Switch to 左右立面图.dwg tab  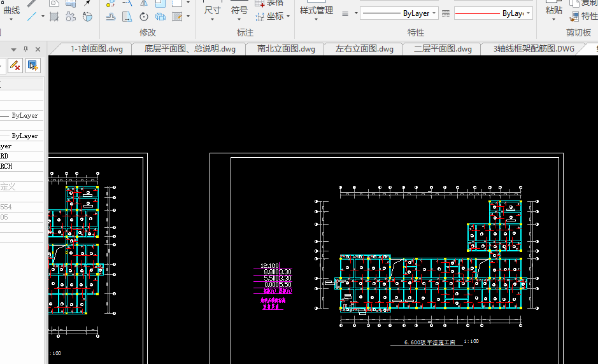(x=364, y=49)
